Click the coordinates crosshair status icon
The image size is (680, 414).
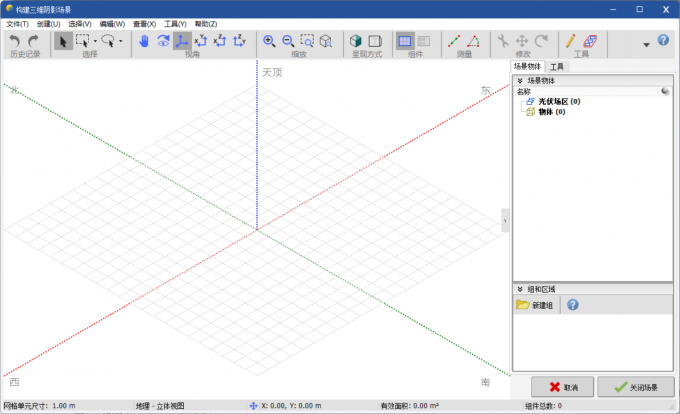point(253,406)
